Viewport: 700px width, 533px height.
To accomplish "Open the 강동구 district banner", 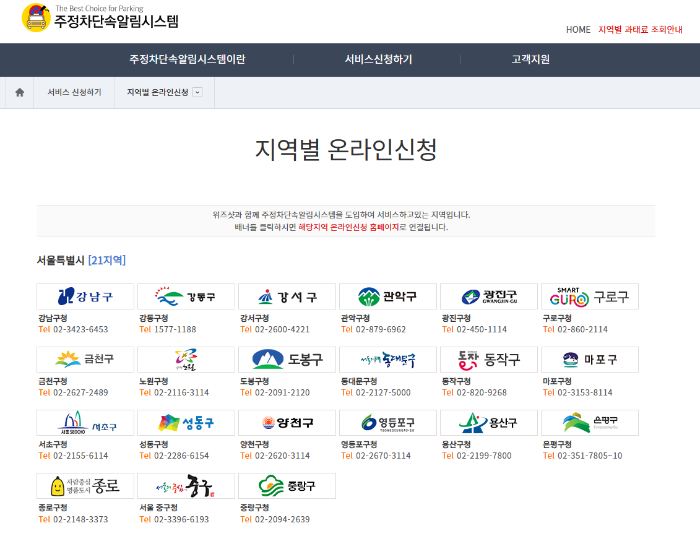I will click(x=186, y=296).
